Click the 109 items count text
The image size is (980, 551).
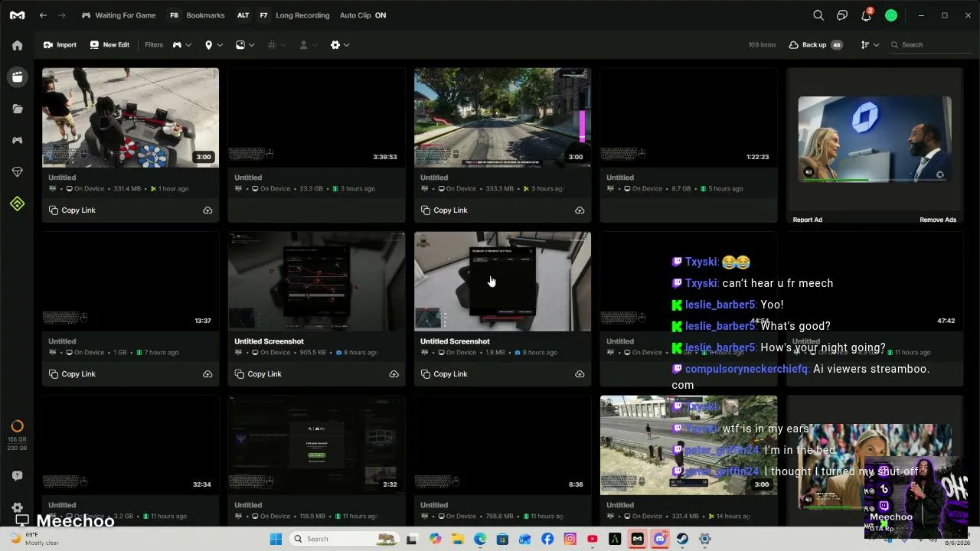pos(762,45)
